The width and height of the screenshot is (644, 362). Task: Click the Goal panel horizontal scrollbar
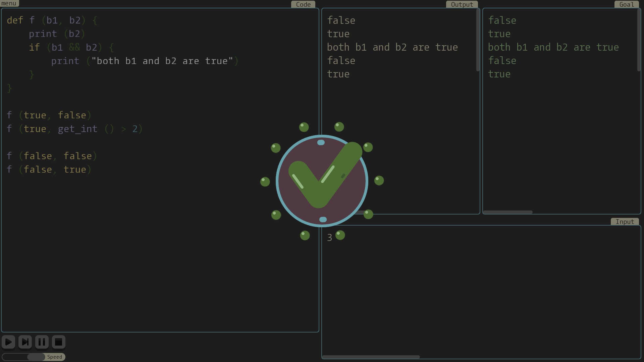pyautogui.click(x=508, y=212)
